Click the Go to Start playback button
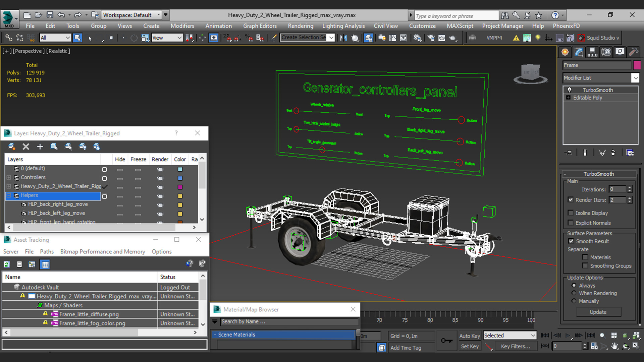This screenshot has height=362, width=644. coord(545,335)
